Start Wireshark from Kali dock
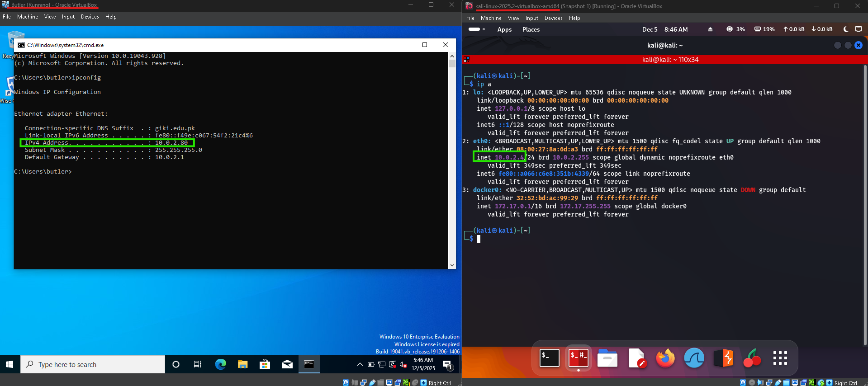 tap(694, 358)
